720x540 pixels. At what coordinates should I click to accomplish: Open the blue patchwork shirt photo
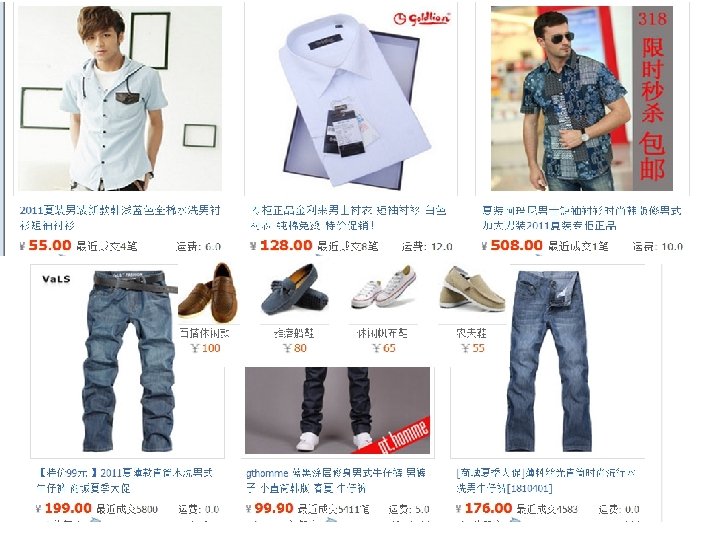[581, 98]
